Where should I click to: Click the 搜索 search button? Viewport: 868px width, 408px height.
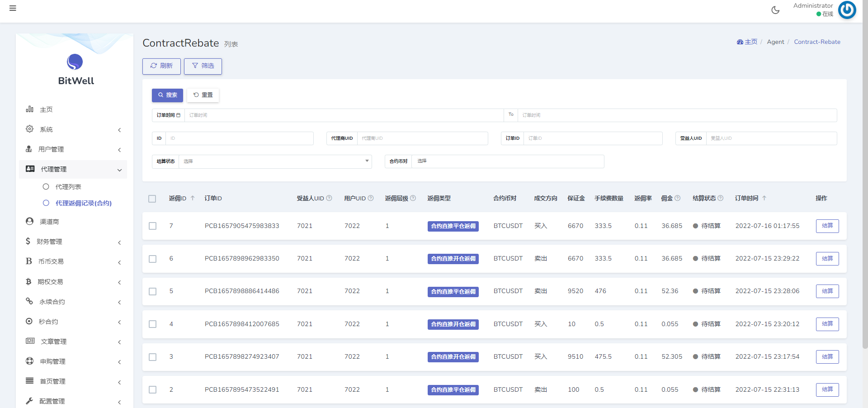167,95
